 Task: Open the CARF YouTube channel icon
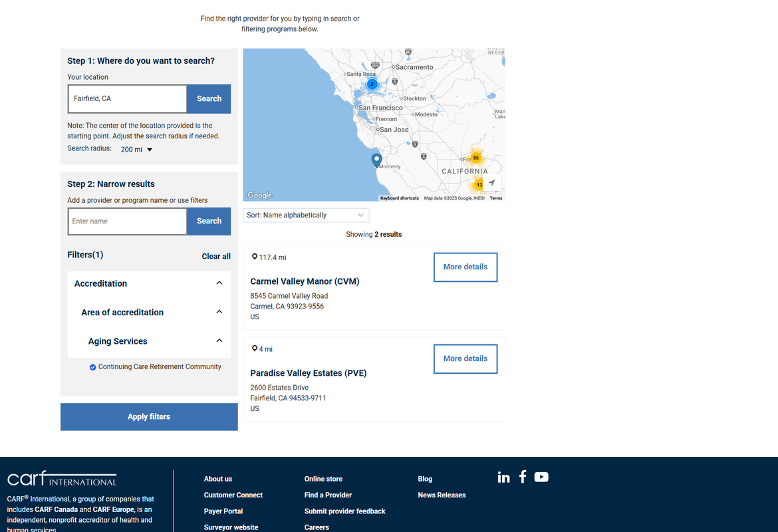(541, 477)
